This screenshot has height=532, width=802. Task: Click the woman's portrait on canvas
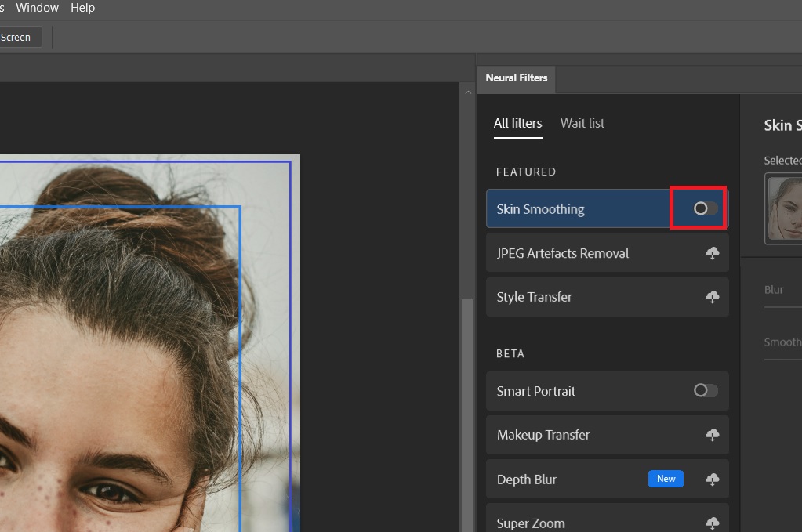click(150, 343)
